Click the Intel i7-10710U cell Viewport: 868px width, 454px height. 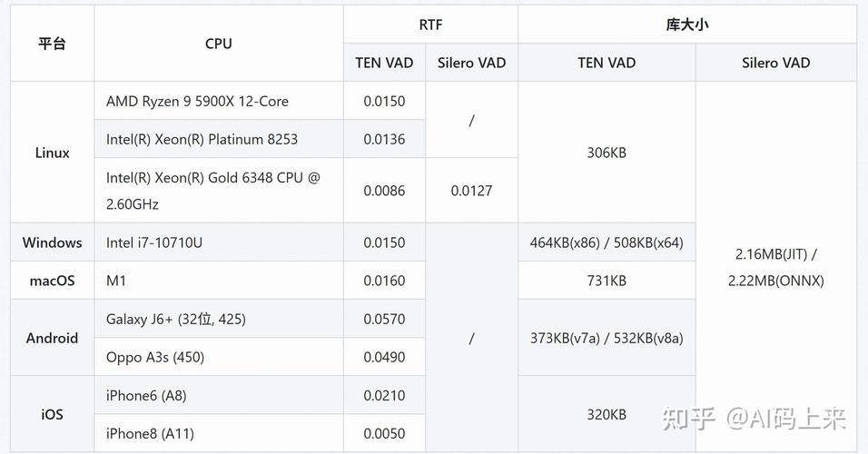click(219, 242)
